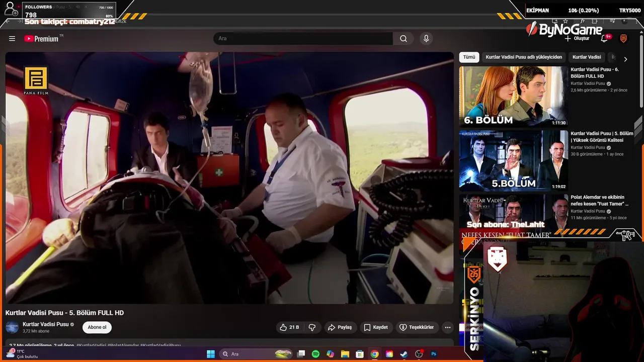Click '30 B görüntüleme • 1 ay önce' text

coord(597,154)
